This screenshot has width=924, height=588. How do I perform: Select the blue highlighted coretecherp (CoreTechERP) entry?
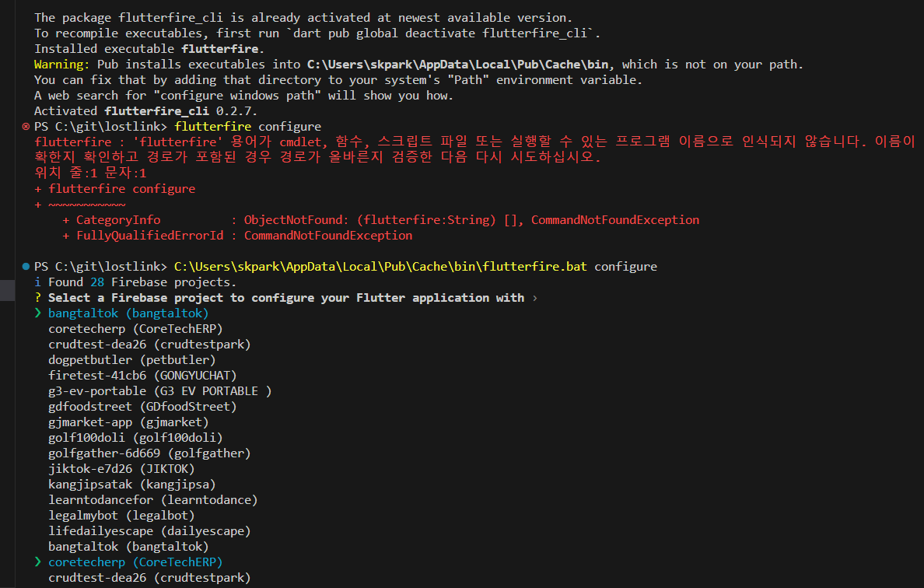(135, 562)
